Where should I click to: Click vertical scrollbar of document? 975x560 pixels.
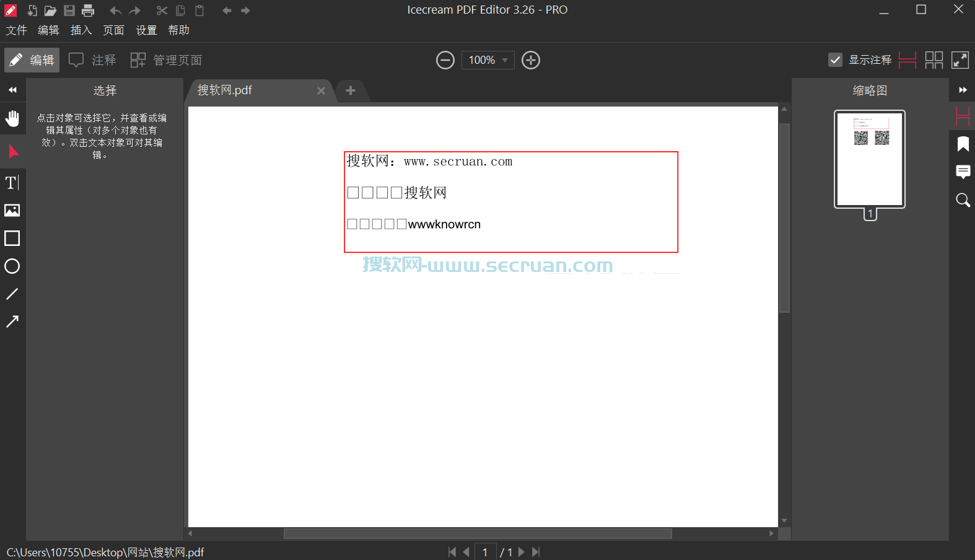pyautogui.click(x=784, y=218)
